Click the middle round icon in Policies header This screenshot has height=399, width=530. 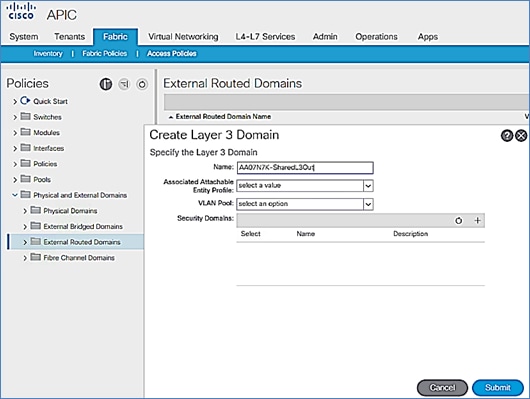click(124, 84)
